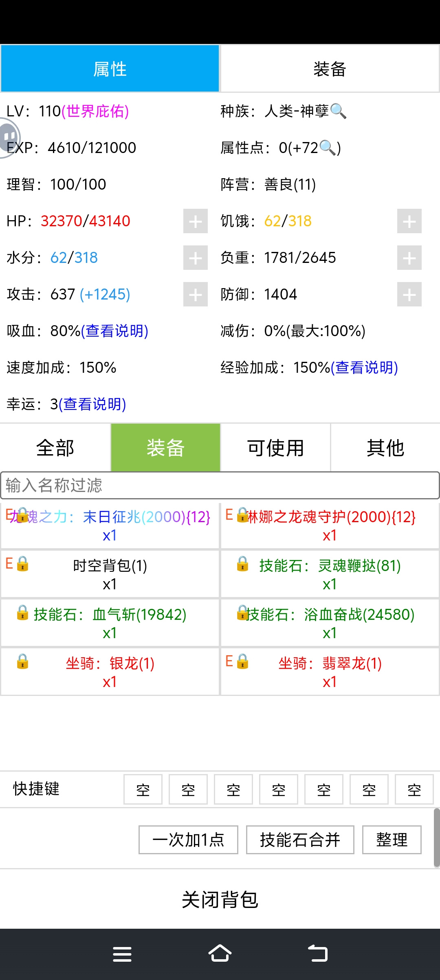Tap the plus button beside 饥饿

(x=409, y=221)
